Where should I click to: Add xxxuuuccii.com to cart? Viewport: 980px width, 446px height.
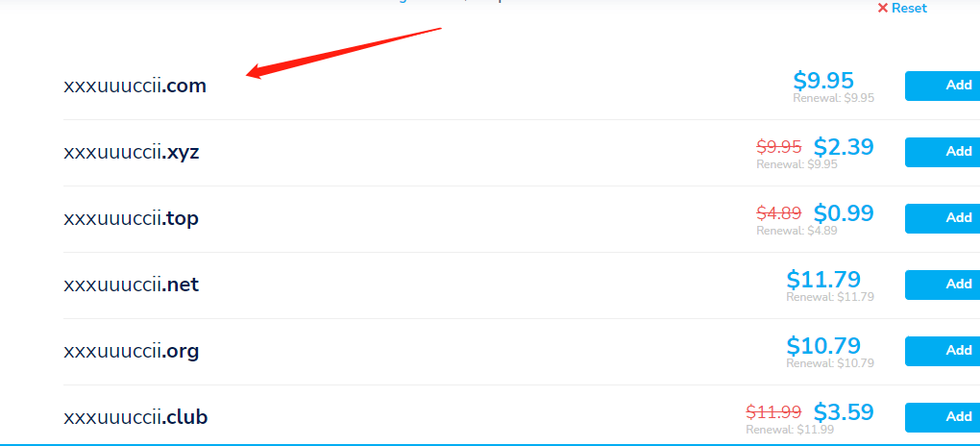(943, 86)
